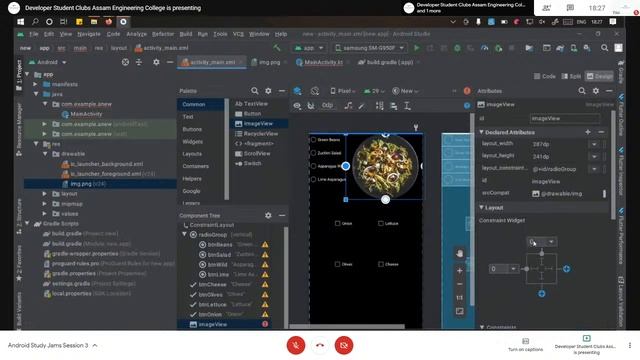Click the view options eye icon
The height and width of the screenshot is (360, 640).
point(297,106)
